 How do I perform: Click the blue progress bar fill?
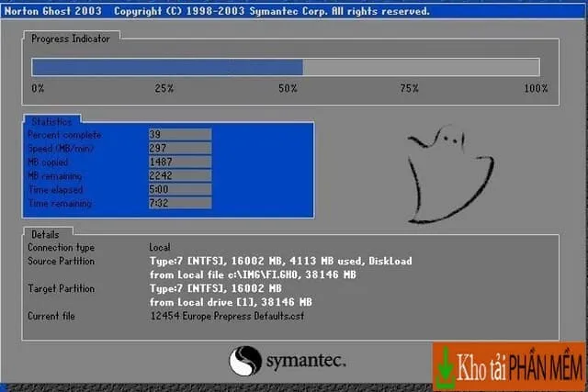[x=167, y=67]
